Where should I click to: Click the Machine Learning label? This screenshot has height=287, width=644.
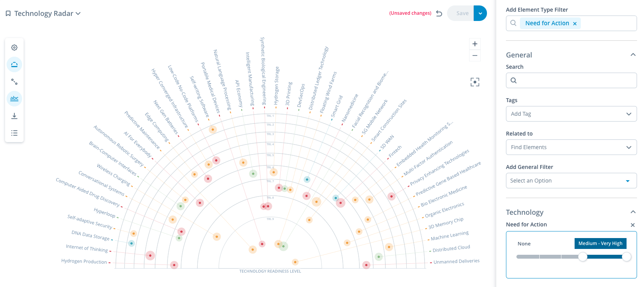coord(450,236)
